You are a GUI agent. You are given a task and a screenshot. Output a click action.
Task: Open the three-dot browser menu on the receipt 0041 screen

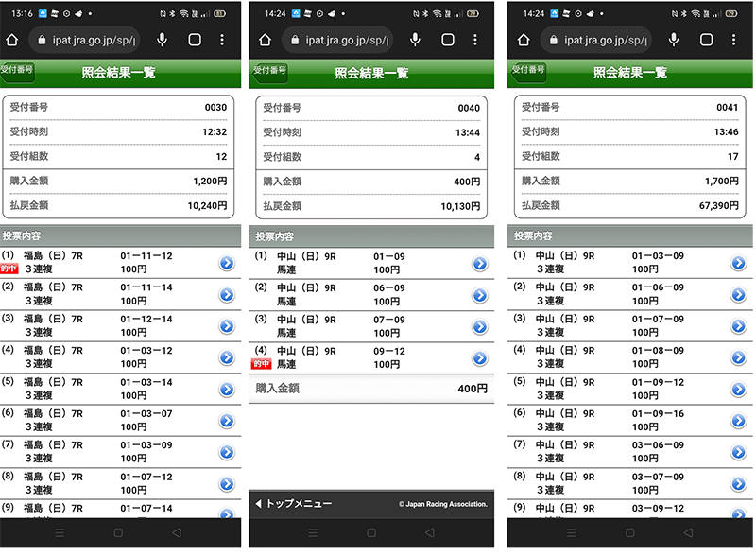pyautogui.click(x=738, y=40)
